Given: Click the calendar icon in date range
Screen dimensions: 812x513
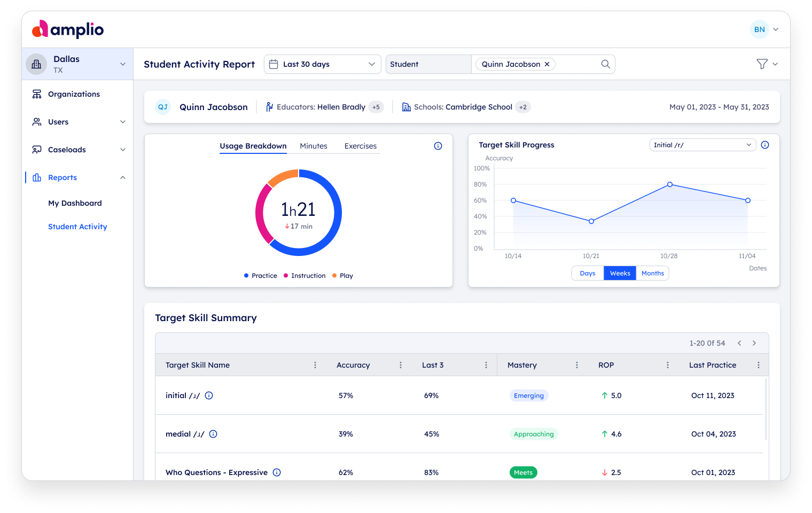Looking at the screenshot, I should click(x=274, y=64).
